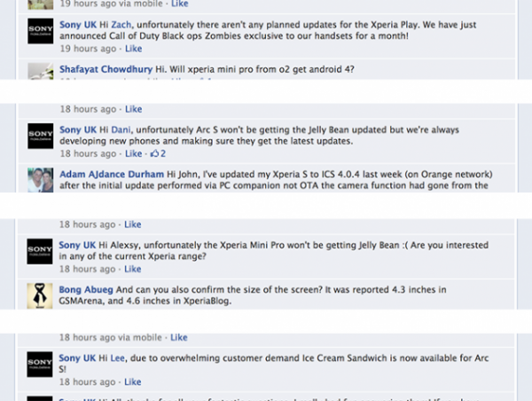Like Sony UK's reply to Dani

pyautogui.click(x=133, y=153)
